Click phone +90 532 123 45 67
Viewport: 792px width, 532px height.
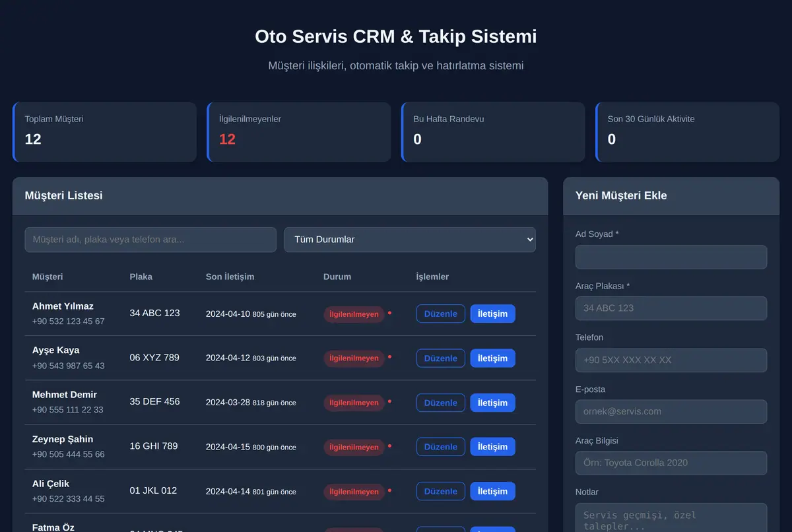69,321
